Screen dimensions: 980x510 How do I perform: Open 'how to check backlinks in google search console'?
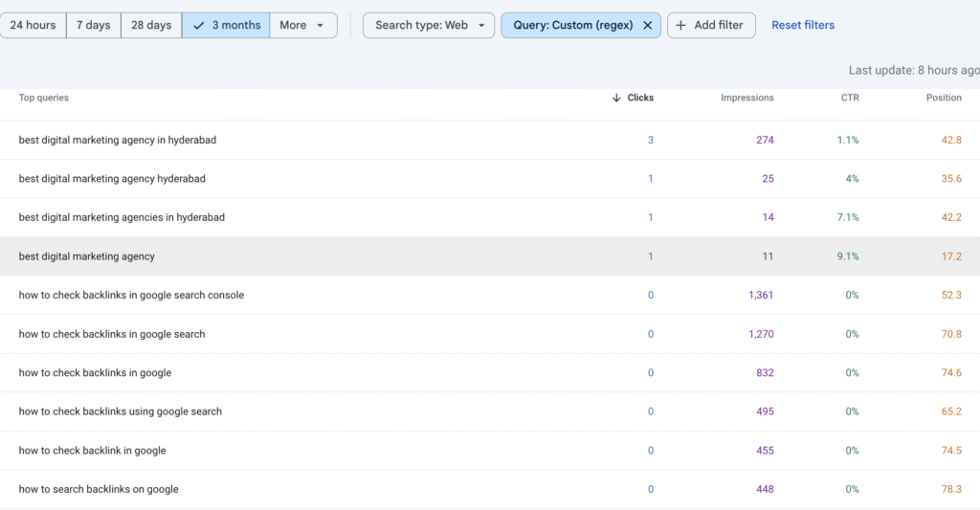[x=131, y=296]
